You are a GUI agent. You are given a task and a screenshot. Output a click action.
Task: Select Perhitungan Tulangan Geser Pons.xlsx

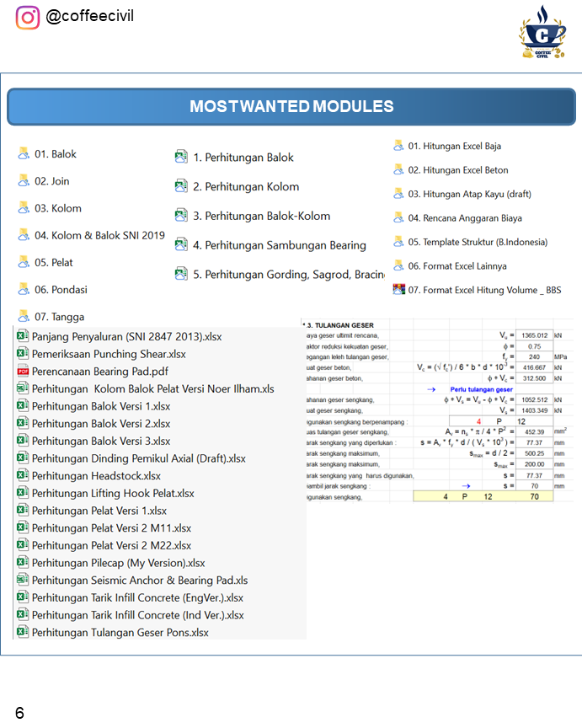120,632
